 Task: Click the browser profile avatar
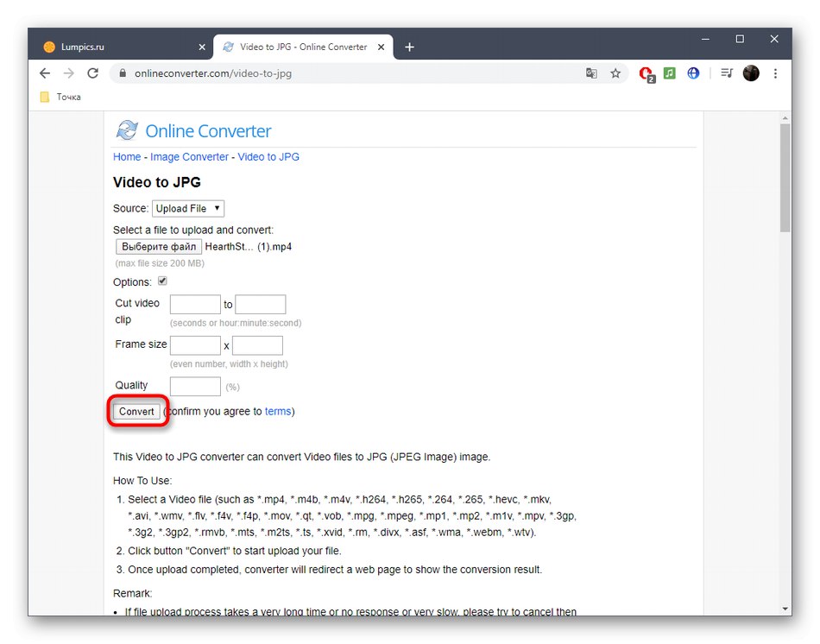click(750, 73)
